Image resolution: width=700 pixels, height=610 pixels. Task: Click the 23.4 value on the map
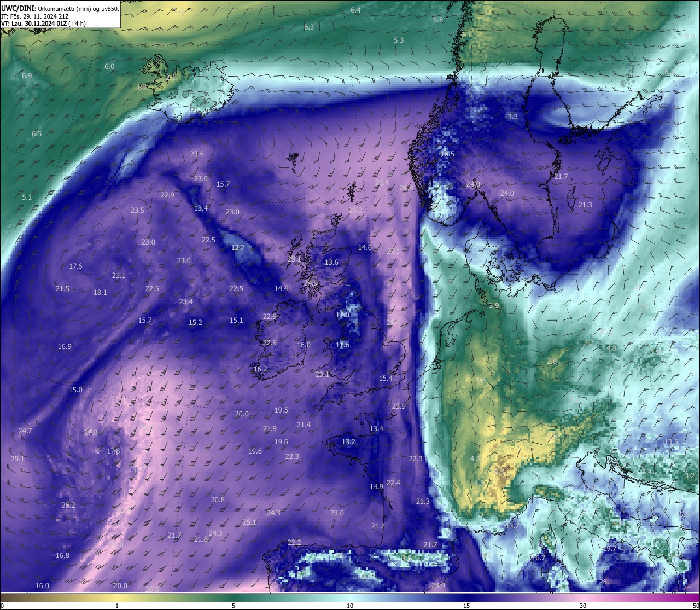(186, 302)
